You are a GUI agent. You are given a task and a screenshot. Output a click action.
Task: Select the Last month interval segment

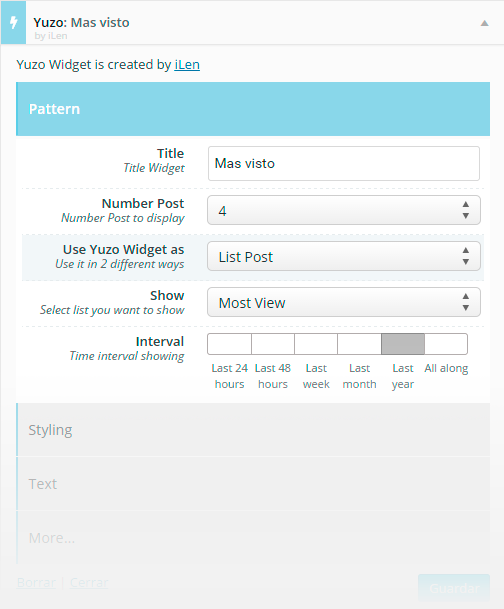pos(360,344)
